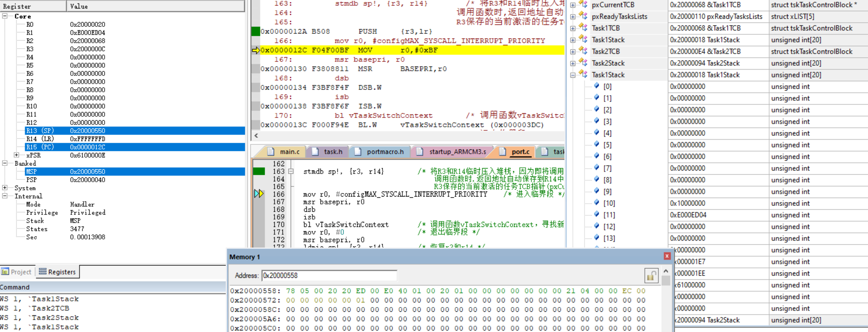Click the R3 register value 0x2000000C
Image resolution: width=868 pixels, height=332 pixels.
(88, 49)
